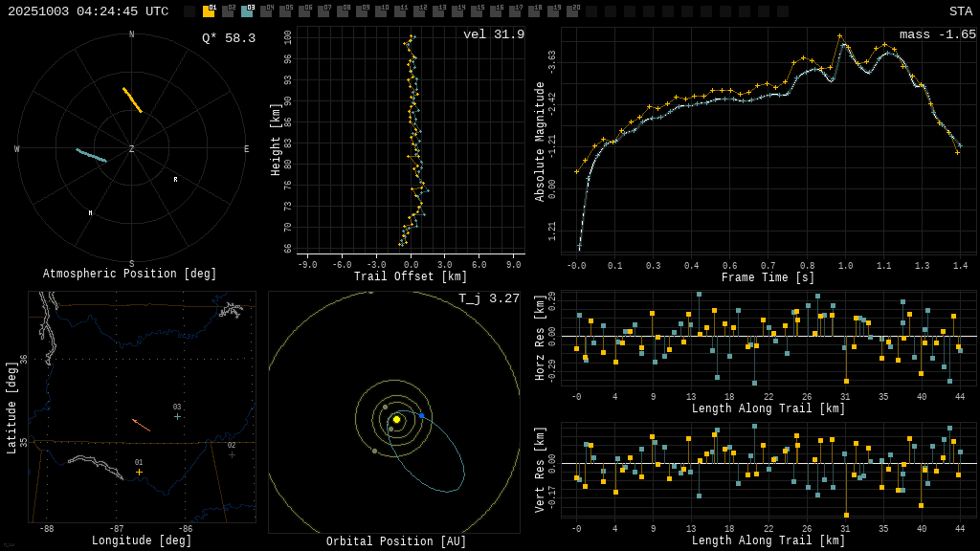The image size is (980, 551).
Task: Click the UTC timestamp in top left
Action: tap(88, 11)
